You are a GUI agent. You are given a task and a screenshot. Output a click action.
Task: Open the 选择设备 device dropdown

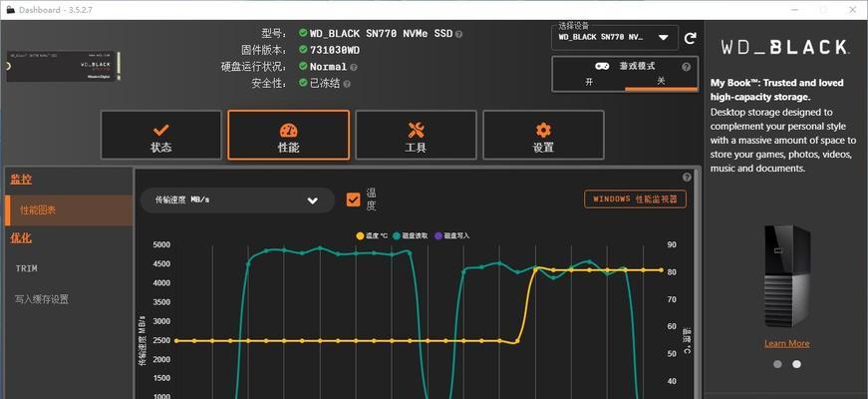(x=615, y=37)
